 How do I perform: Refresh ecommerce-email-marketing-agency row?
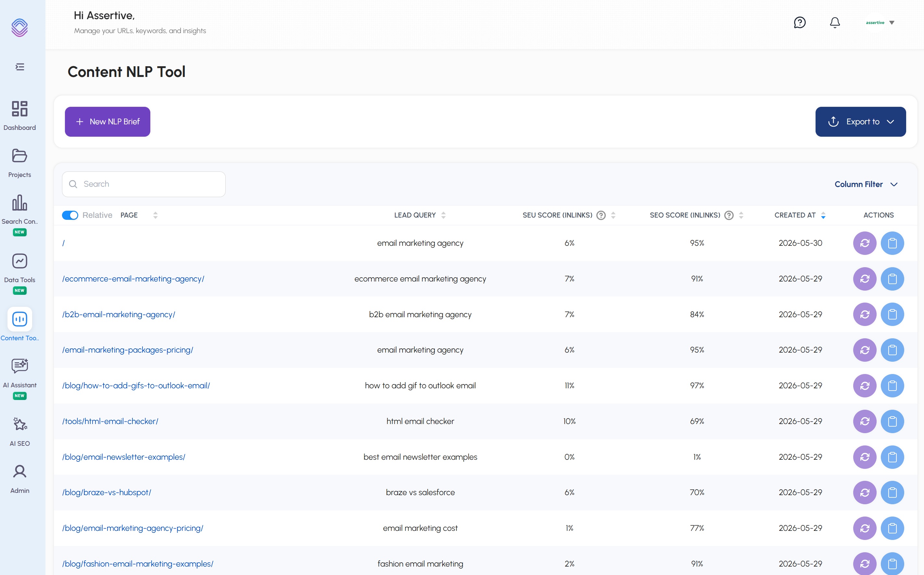[865, 279]
